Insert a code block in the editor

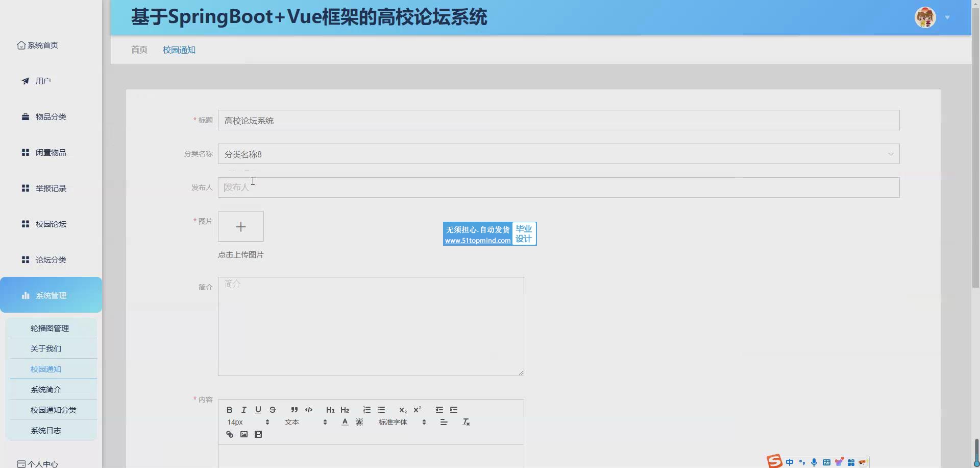(309, 410)
